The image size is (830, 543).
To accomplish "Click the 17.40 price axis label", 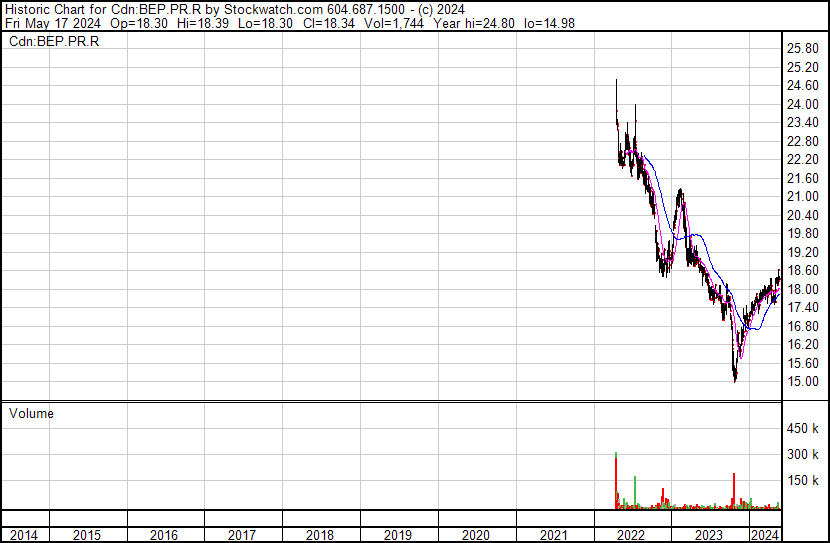I will (803, 307).
